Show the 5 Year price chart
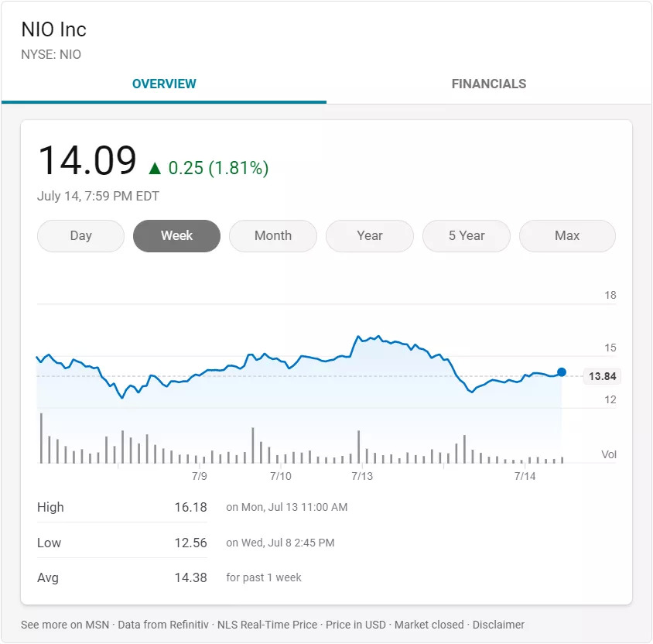Screen dimensions: 653x644 pos(467,236)
